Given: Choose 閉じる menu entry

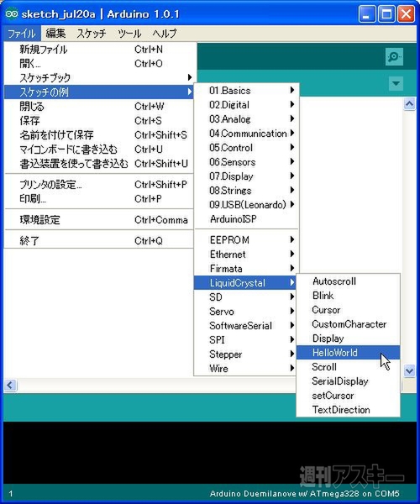Looking at the screenshot, I should 98,107.
